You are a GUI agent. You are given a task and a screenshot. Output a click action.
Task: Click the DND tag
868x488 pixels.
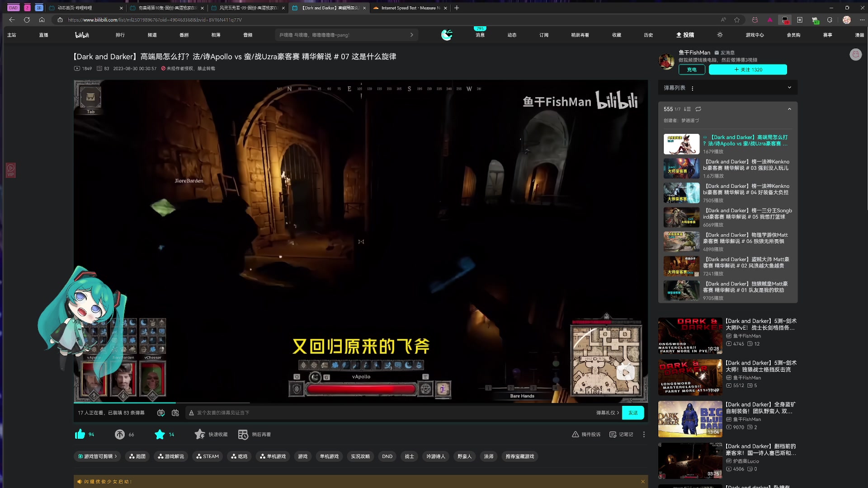pos(387,456)
